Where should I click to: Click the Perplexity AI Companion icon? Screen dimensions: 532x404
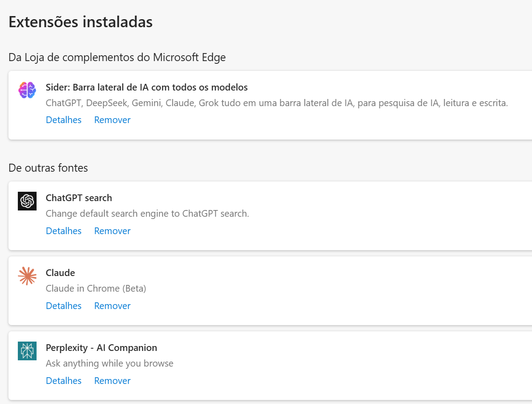coord(27,351)
